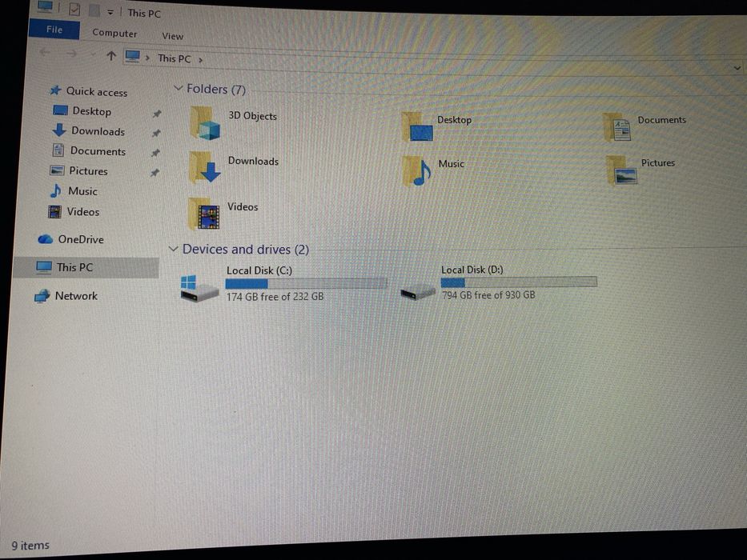Click the Music label in navigation pane
This screenshot has width=747, height=560.
point(83,191)
